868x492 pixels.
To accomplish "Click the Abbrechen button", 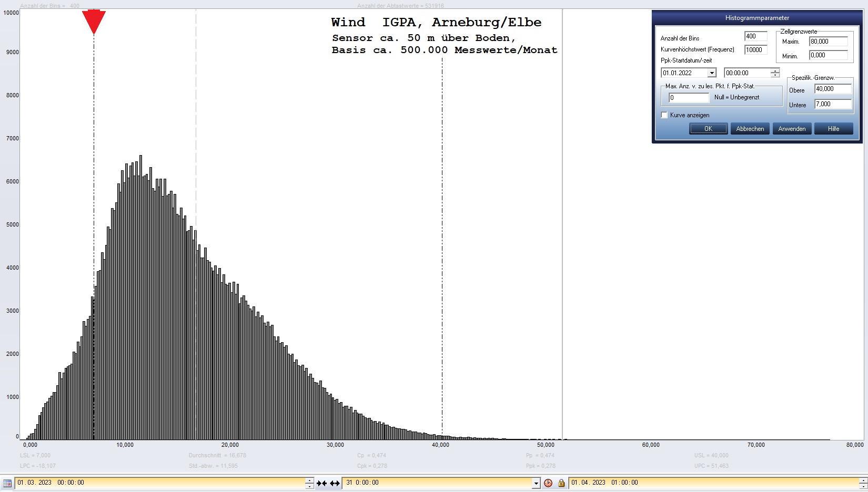I will pos(750,129).
